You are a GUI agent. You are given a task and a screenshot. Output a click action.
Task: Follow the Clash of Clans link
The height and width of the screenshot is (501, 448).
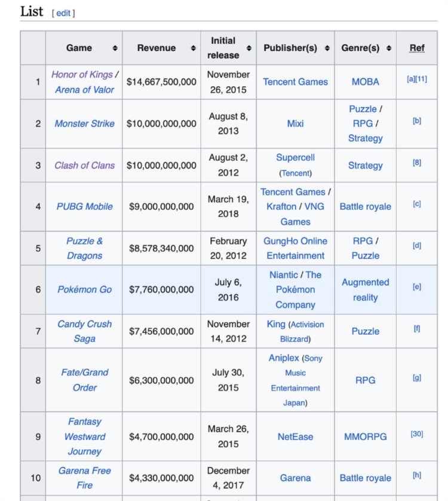point(84,166)
